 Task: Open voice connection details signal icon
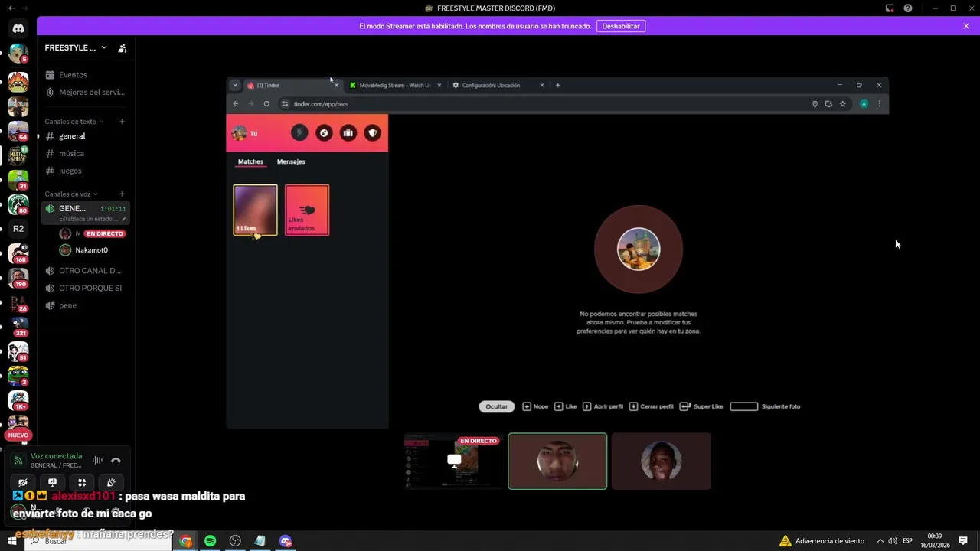click(18, 461)
